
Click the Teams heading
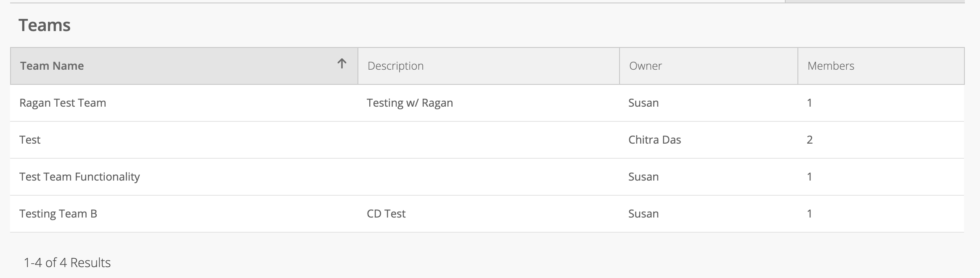(45, 25)
